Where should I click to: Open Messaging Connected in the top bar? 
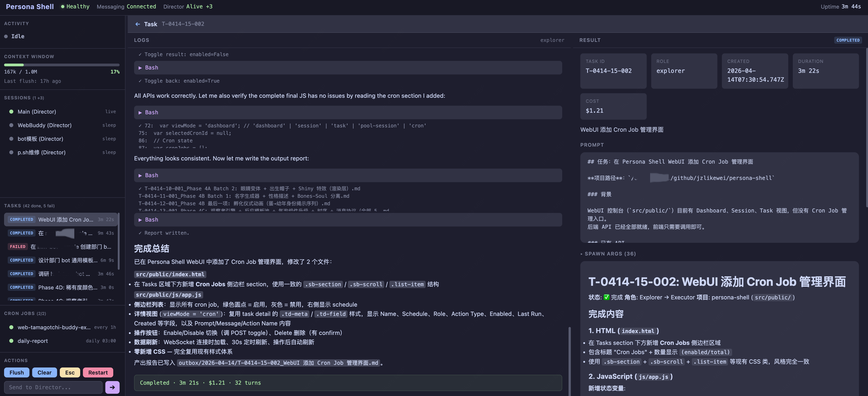(126, 6)
